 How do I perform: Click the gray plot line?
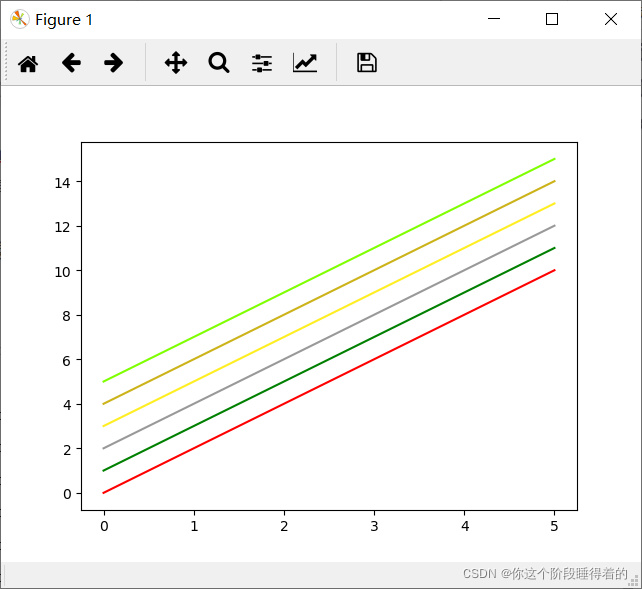(329, 337)
